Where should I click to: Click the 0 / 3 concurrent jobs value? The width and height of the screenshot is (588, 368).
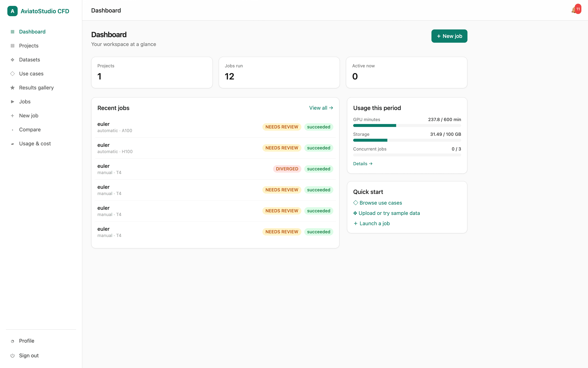[456, 149]
